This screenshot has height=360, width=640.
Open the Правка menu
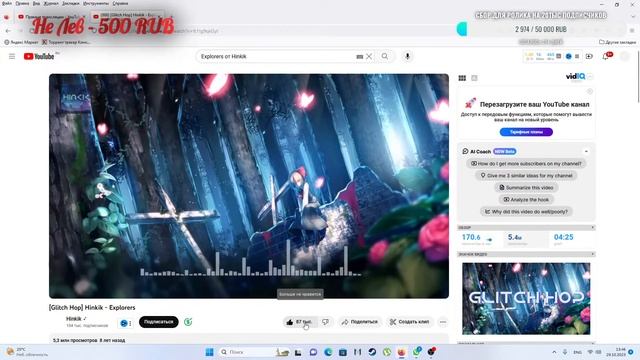click(22, 3)
